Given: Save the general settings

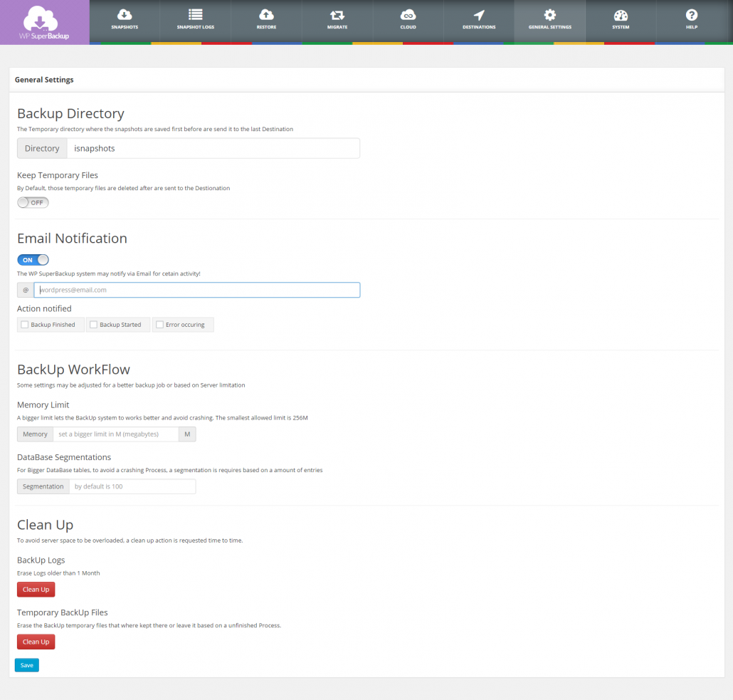Looking at the screenshot, I should tap(26, 664).
